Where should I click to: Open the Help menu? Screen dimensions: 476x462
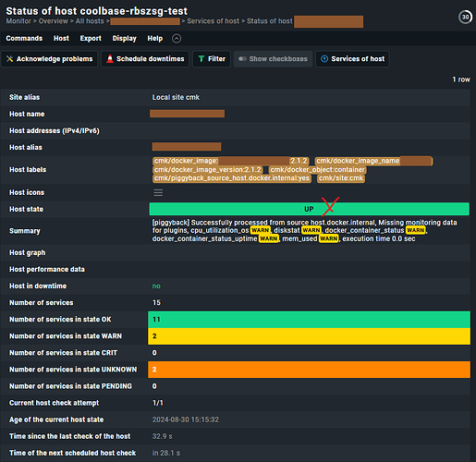click(x=155, y=39)
